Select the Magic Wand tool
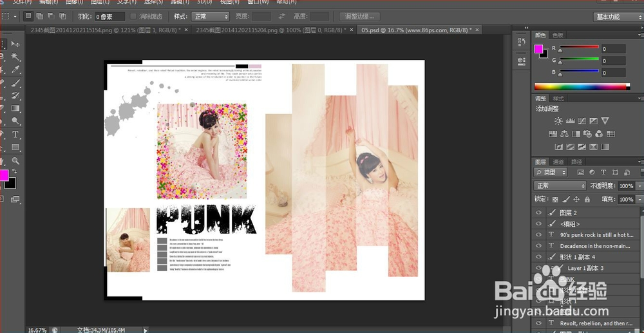The image size is (644, 333). 15,57
